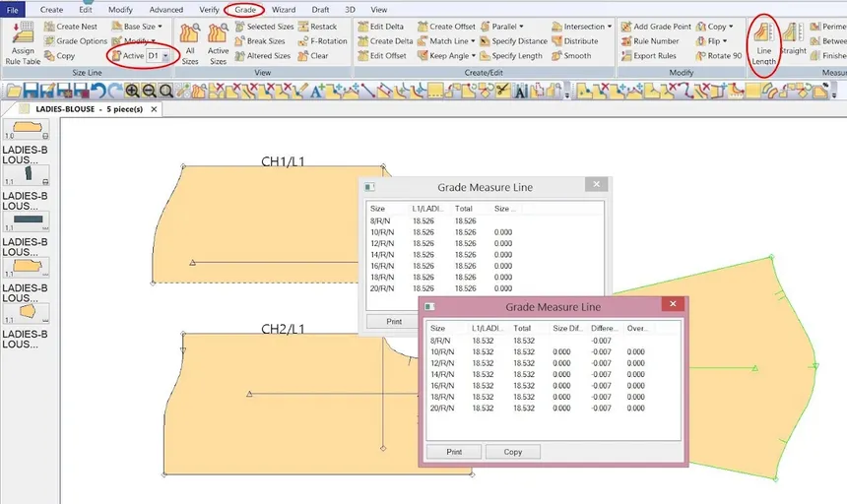Click the Zoom Out magnifier icon

point(150,92)
